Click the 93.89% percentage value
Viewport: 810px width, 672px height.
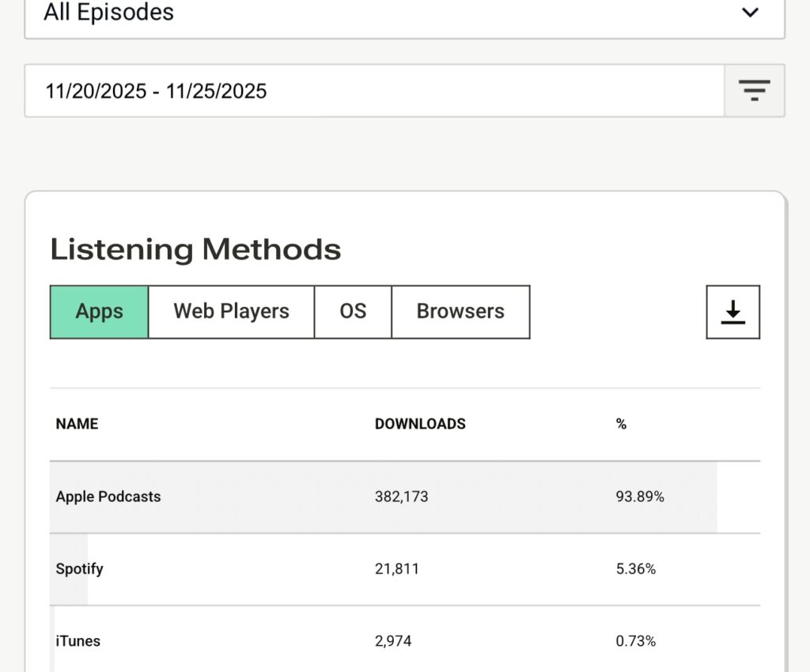[640, 496]
